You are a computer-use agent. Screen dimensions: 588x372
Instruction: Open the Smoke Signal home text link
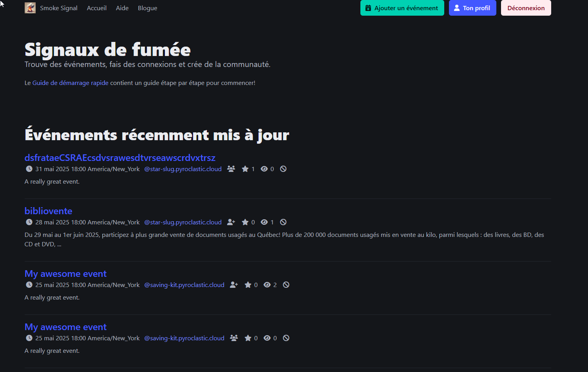tap(59, 8)
